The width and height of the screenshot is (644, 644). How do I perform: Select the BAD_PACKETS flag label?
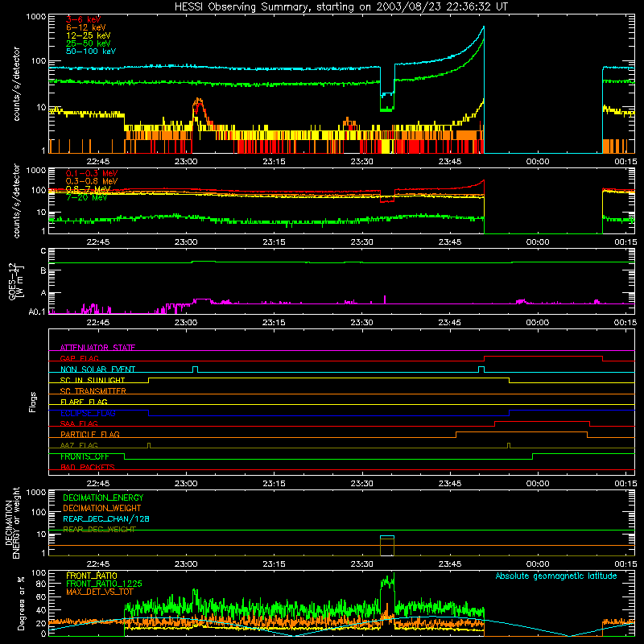(88, 467)
